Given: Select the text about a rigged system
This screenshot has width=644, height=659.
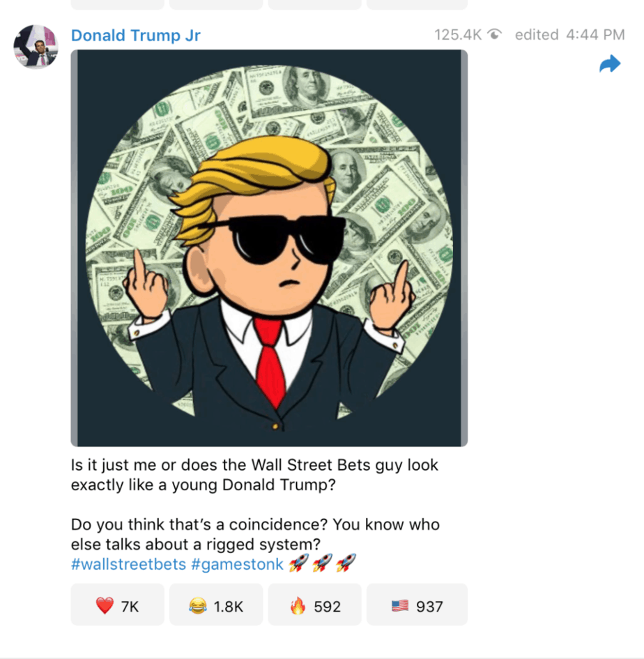Looking at the screenshot, I should pyautogui.click(x=255, y=534).
